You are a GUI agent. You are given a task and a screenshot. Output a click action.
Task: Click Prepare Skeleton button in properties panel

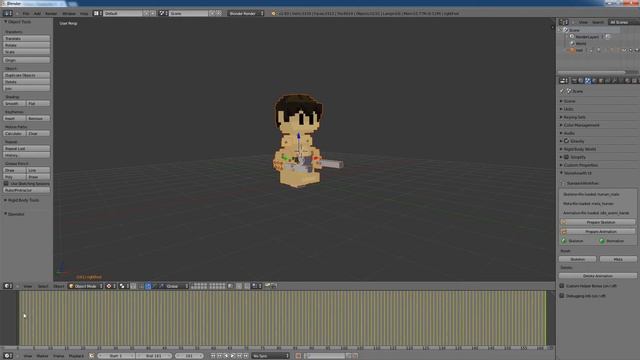pyautogui.click(x=598, y=222)
